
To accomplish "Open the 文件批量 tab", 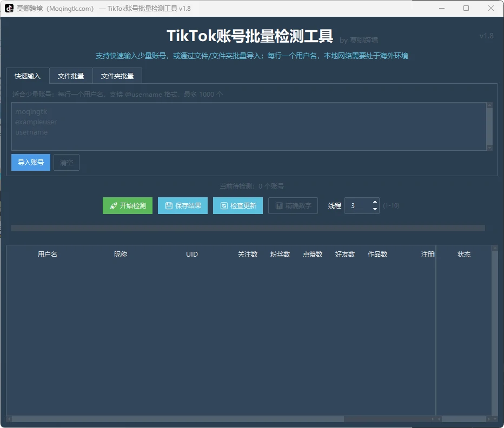I will click(71, 76).
